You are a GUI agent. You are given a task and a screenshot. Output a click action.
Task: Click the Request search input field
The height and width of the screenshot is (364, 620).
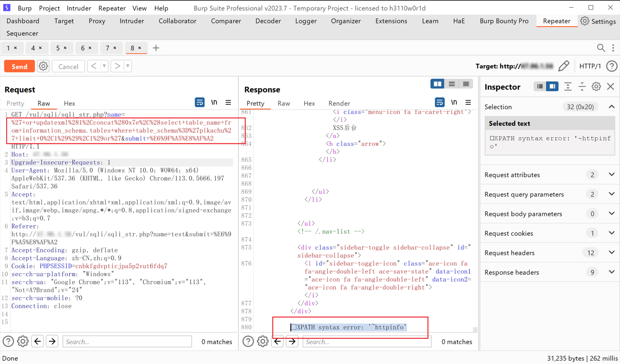tap(127, 342)
